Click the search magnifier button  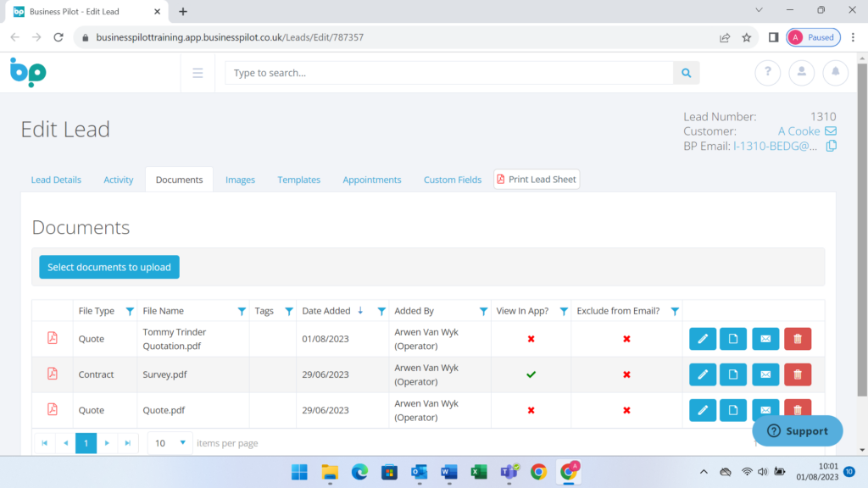(x=686, y=73)
